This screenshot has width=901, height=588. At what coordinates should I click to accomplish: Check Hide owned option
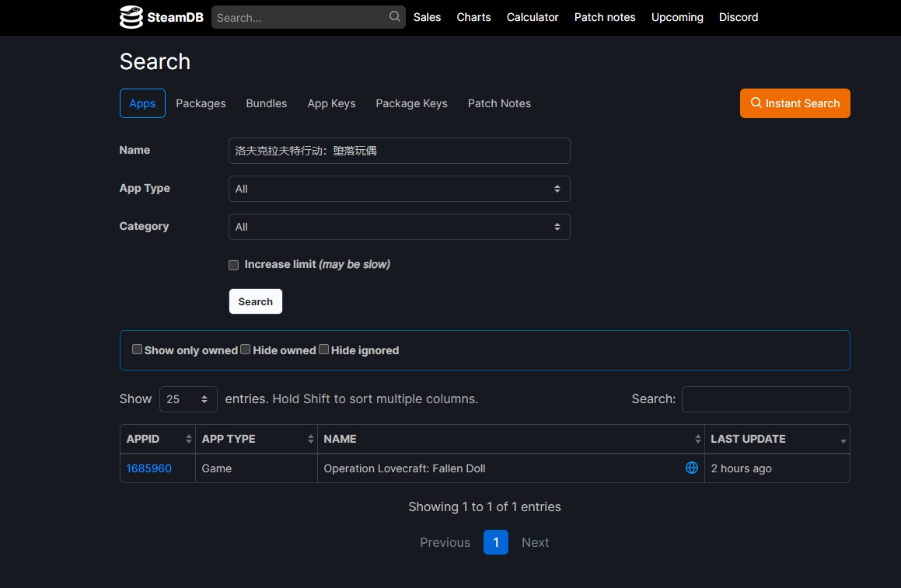(x=246, y=349)
